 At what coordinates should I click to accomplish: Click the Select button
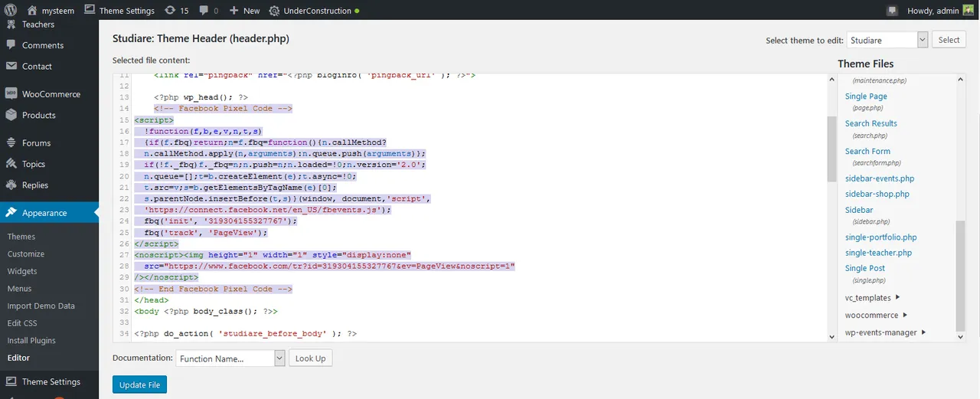pos(949,40)
